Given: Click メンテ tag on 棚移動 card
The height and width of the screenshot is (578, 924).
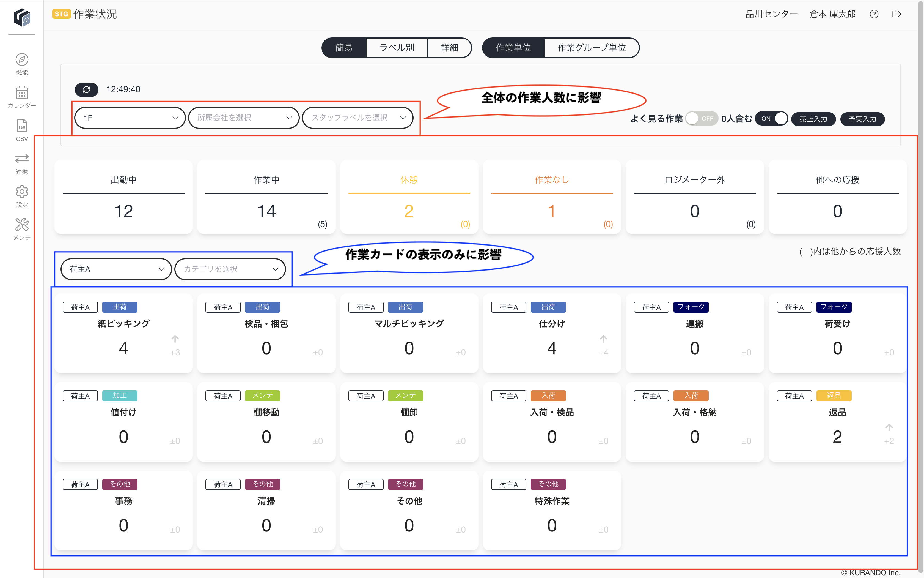Looking at the screenshot, I should [x=263, y=396].
